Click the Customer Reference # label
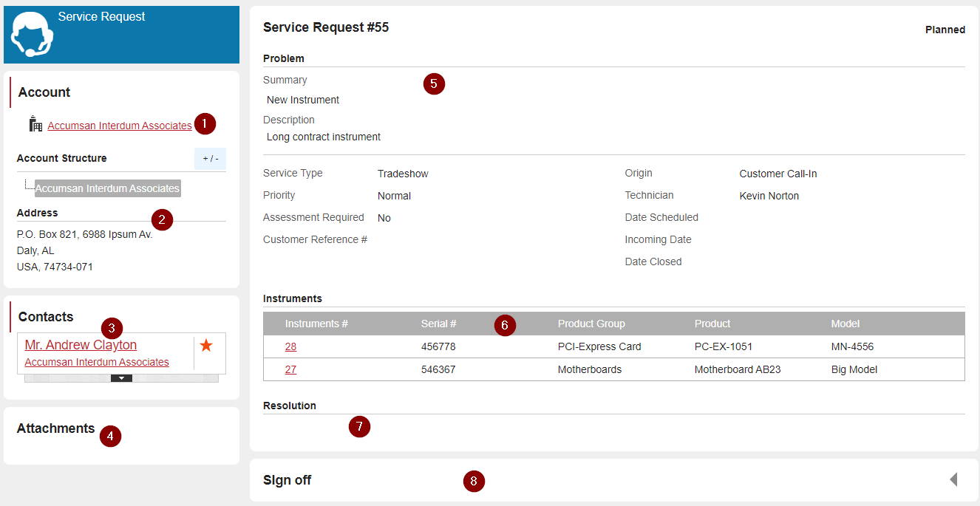980x506 pixels. (x=315, y=239)
